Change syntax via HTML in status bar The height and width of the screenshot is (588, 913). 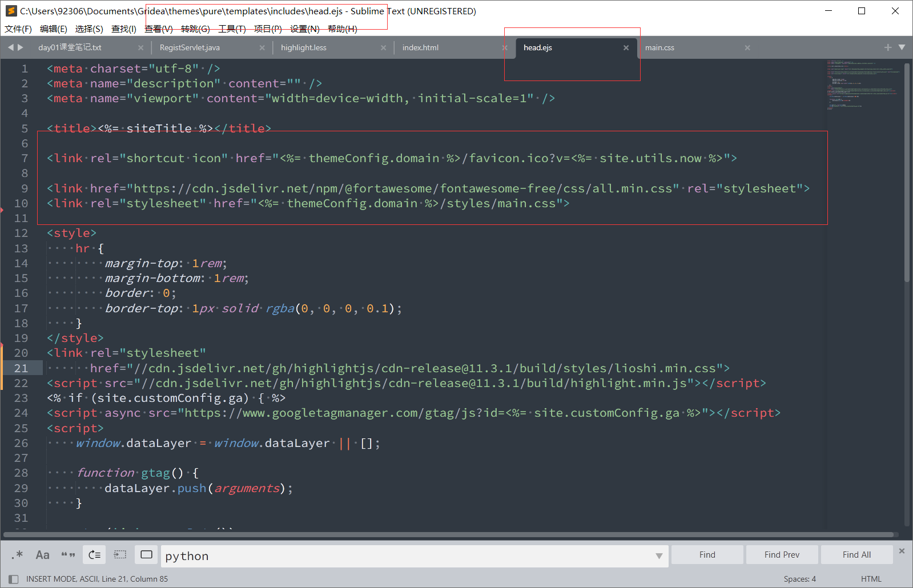pyautogui.click(x=871, y=579)
